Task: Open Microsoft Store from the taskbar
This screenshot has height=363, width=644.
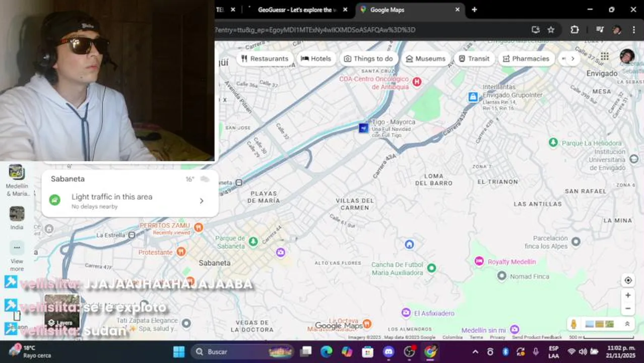Action: pos(368,351)
